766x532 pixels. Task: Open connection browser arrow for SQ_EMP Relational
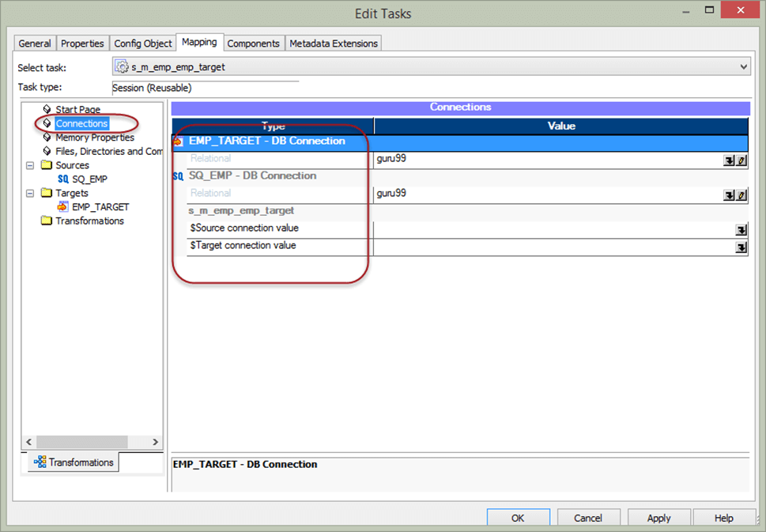(x=729, y=195)
